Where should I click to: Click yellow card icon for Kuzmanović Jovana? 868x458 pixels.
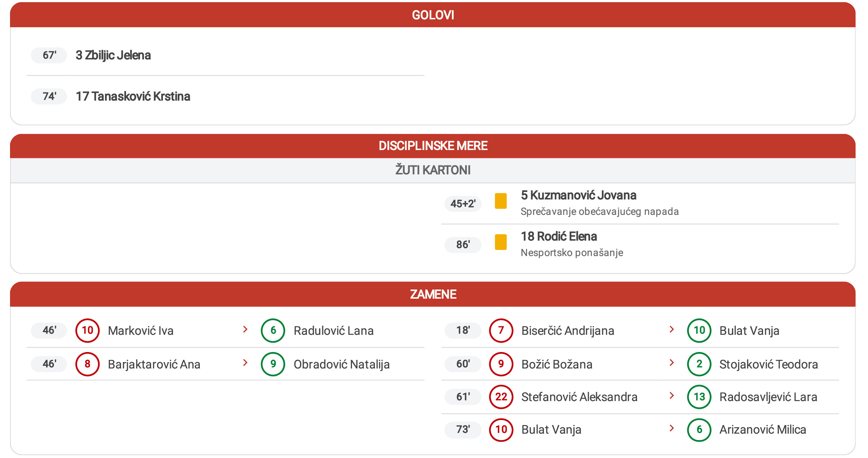500,201
